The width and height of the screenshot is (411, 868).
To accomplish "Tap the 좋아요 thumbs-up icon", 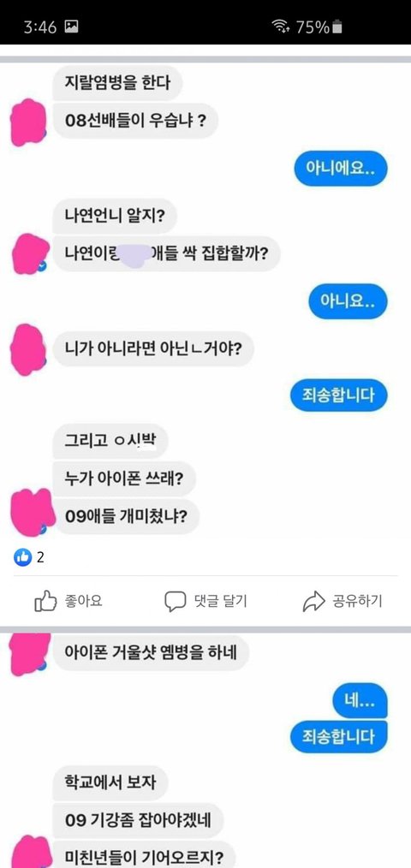I will [46, 601].
